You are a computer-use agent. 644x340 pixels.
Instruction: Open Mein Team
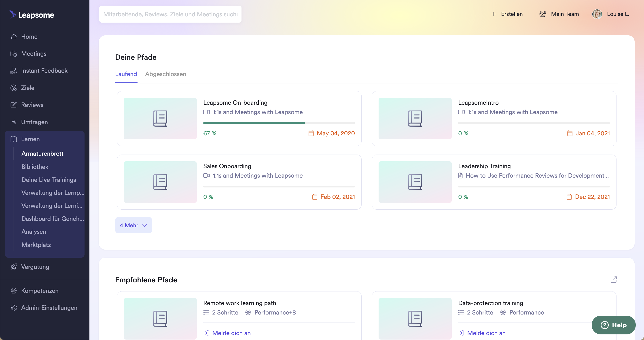point(559,14)
